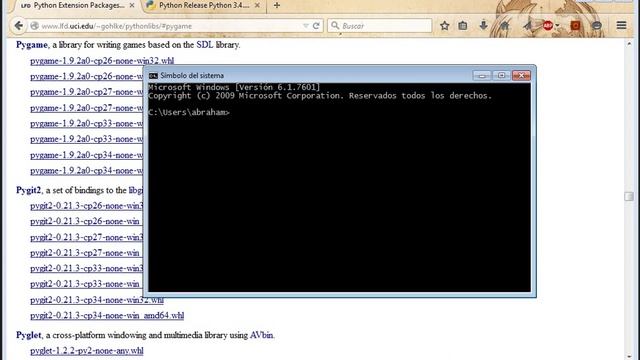Viewport: 640px width, 360px height.
Task: Click the page scrollbar thumb
Action: [x=629, y=196]
